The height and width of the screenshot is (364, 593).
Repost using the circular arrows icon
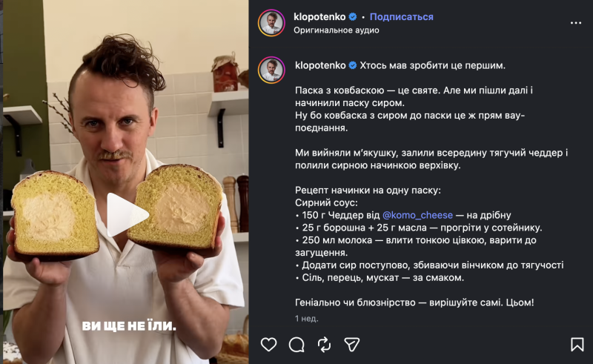click(x=324, y=344)
